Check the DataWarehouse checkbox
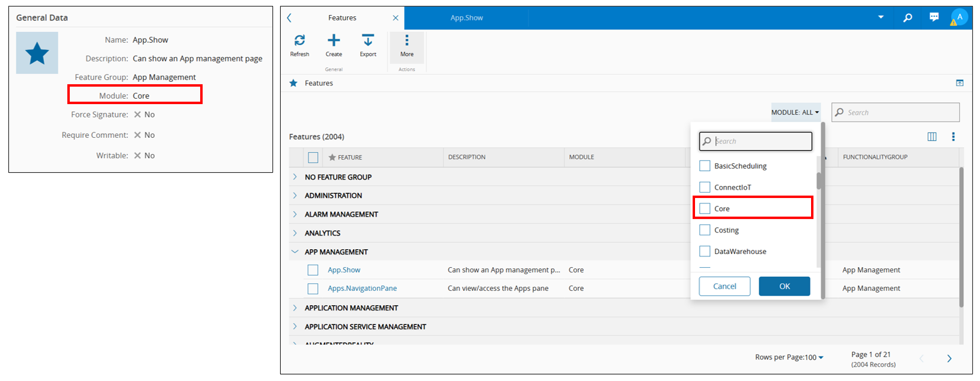Image resolution: width=980 pixels, height=381 pixels. point(705,252)
